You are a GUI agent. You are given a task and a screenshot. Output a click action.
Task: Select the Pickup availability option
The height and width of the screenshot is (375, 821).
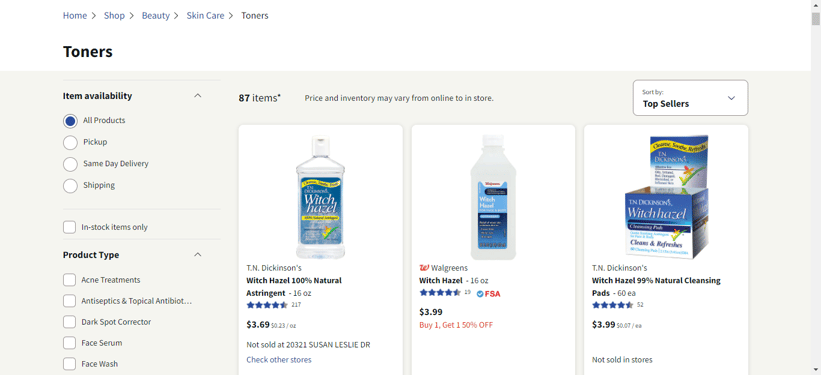click(x=70, y=142)
